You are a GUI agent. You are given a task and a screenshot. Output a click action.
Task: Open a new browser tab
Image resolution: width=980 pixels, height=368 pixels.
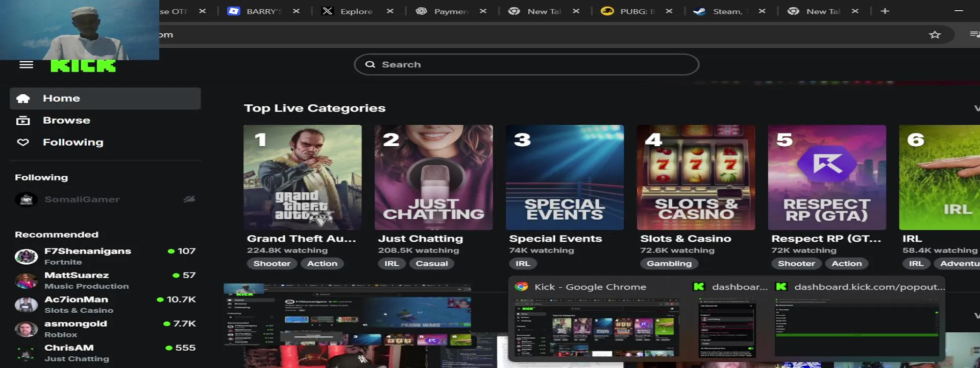click(885, 11)
